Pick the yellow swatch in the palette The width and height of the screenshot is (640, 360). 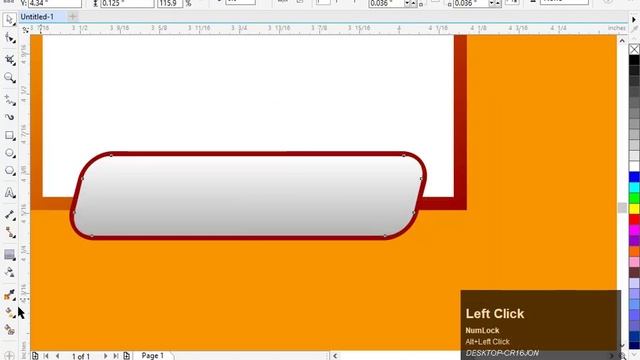click(634, 209)
